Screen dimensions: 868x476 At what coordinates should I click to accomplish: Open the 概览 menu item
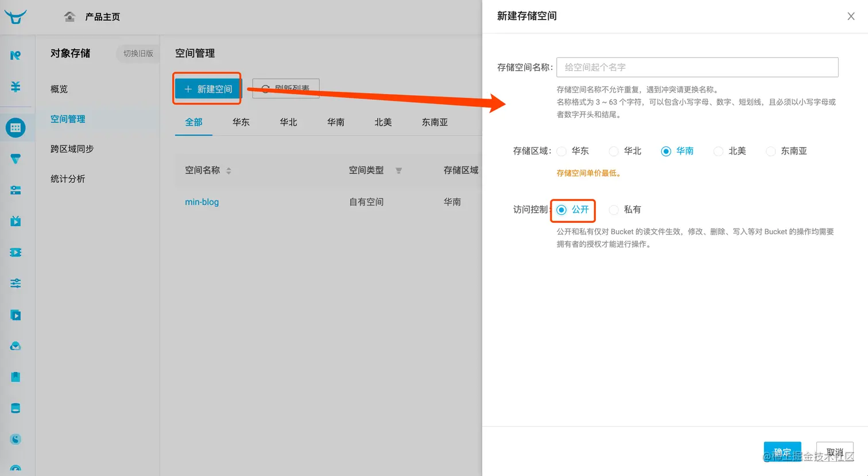59,89
